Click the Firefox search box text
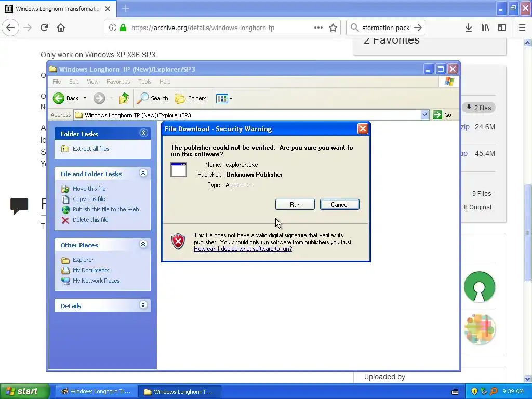 pos(386,28)
